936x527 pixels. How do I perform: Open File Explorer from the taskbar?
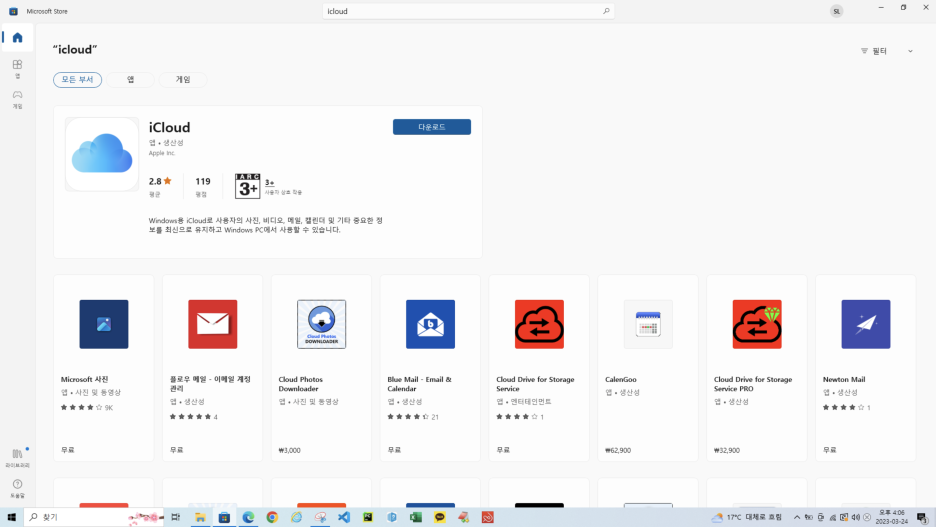tap(200, 517)
